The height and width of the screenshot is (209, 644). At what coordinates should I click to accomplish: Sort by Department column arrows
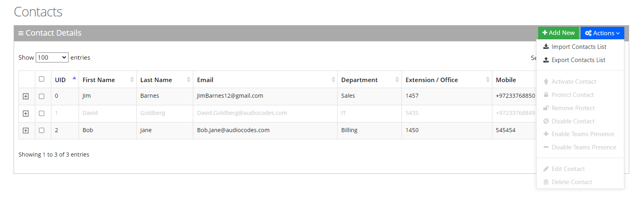[397, 80]
